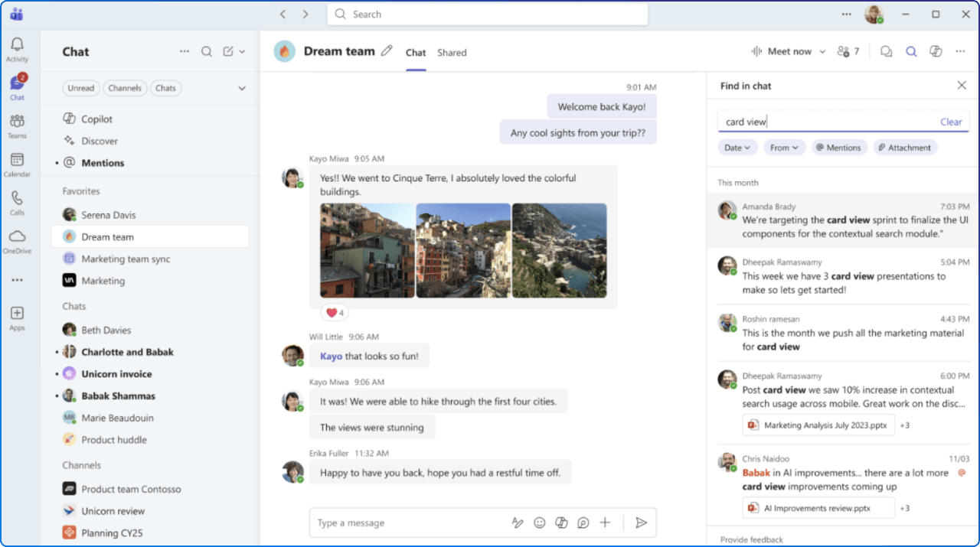
Task: Open Chat in the left rail
Action: pos(17,86)
